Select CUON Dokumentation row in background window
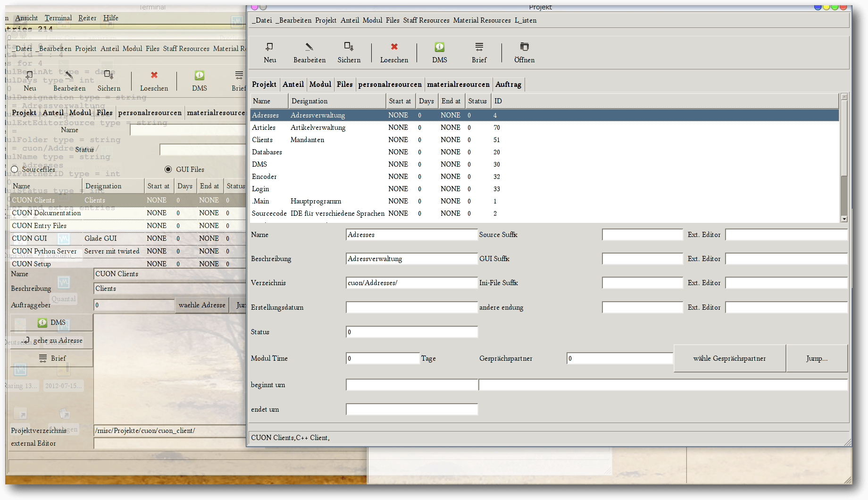The height and width of the screenshot is (500, 868). [128, 213]
